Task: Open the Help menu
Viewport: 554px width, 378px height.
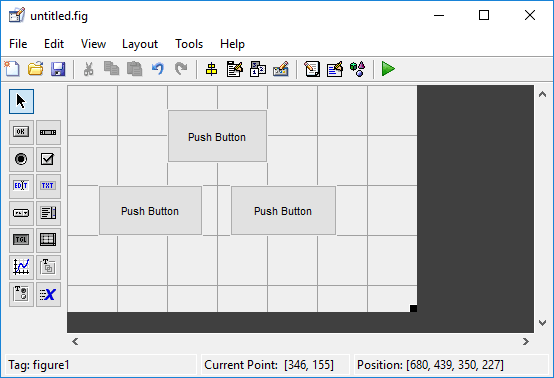Action: (x=232, y=44)
